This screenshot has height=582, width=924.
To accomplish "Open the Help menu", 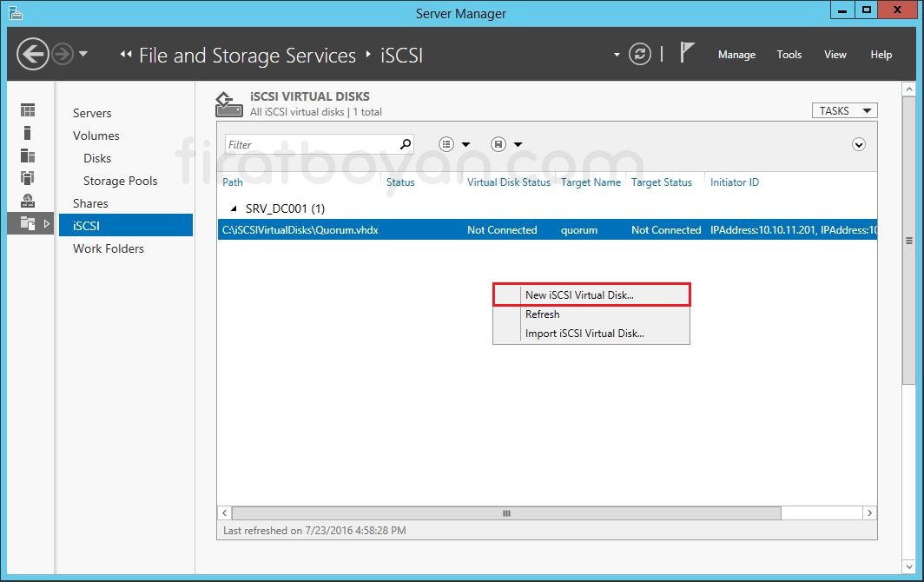I will point(881,54).
